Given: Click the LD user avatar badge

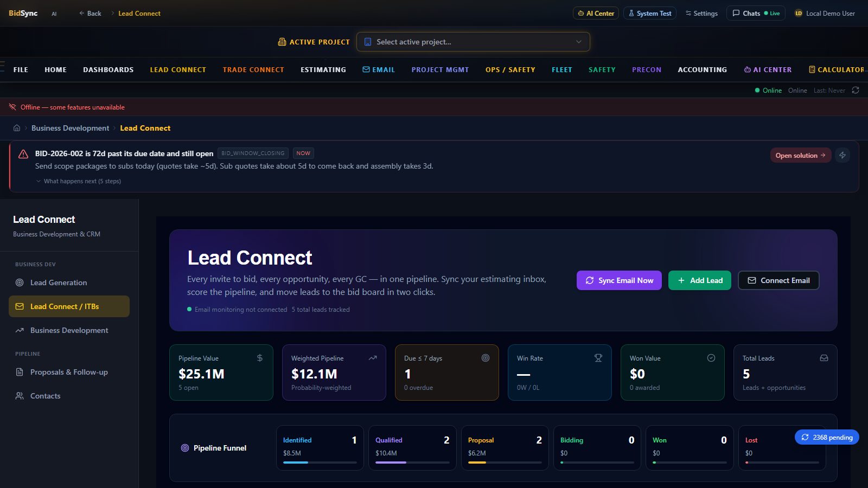Looking at the screenshot, I should click(x=799, y=14).
